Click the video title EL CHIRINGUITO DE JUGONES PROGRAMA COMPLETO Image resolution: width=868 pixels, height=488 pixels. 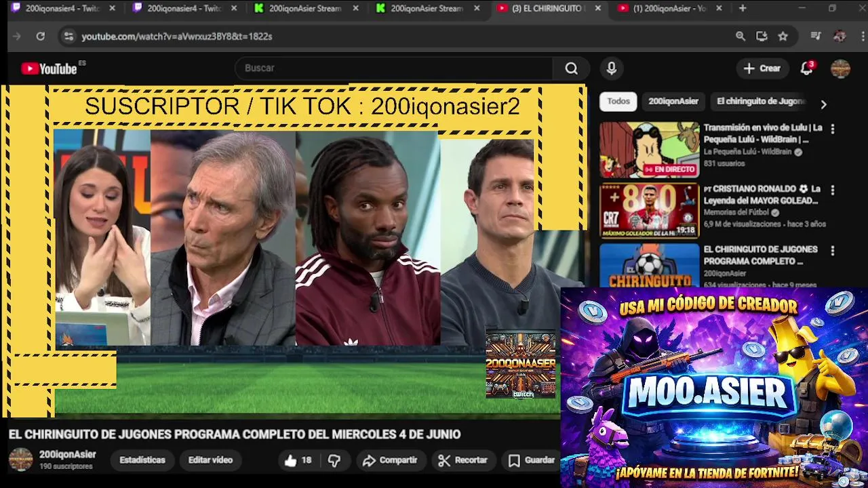click(235, 434)
